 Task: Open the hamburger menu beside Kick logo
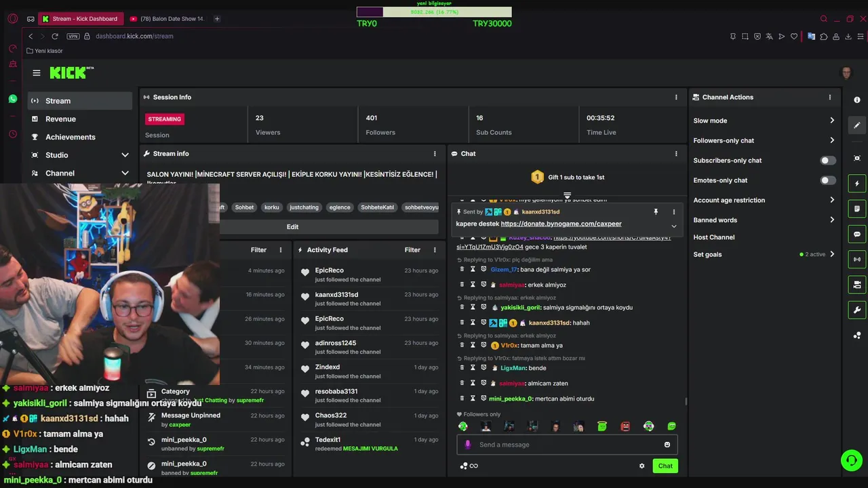pyautogui.click(x=37, y=73)
